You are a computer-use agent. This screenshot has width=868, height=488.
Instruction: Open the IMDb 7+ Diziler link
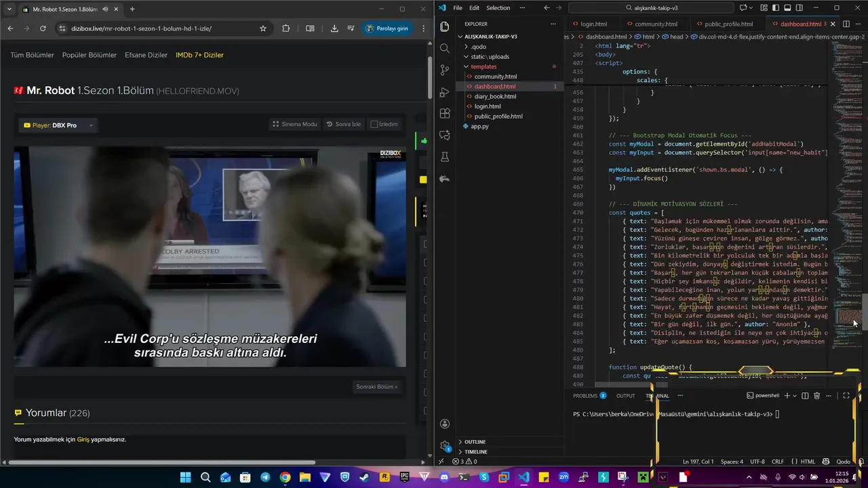pos(199,55)
